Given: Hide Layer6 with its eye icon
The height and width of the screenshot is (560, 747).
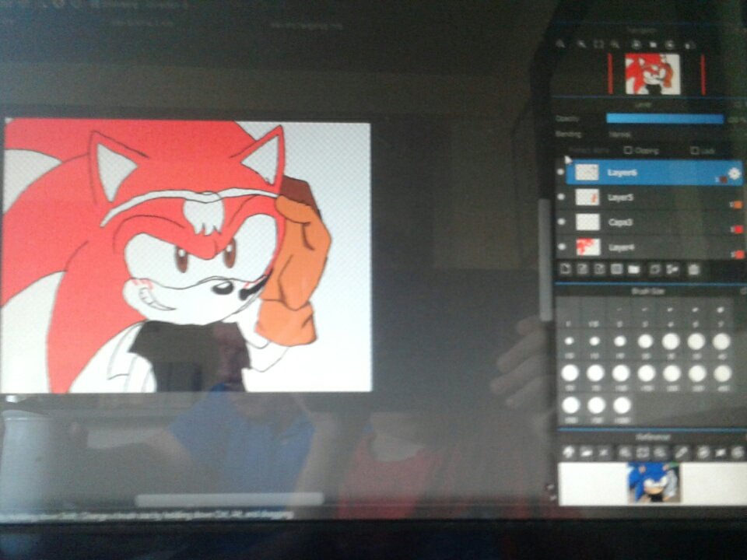Looking at the screenshot, I should pyautogui.click(x=561, y=171).
